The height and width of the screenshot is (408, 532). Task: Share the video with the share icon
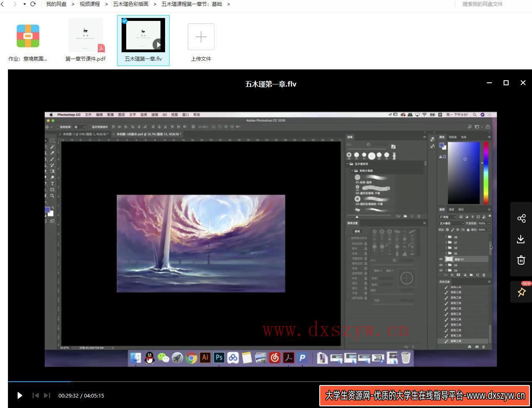pyautogui.click(x=521, y=219)
